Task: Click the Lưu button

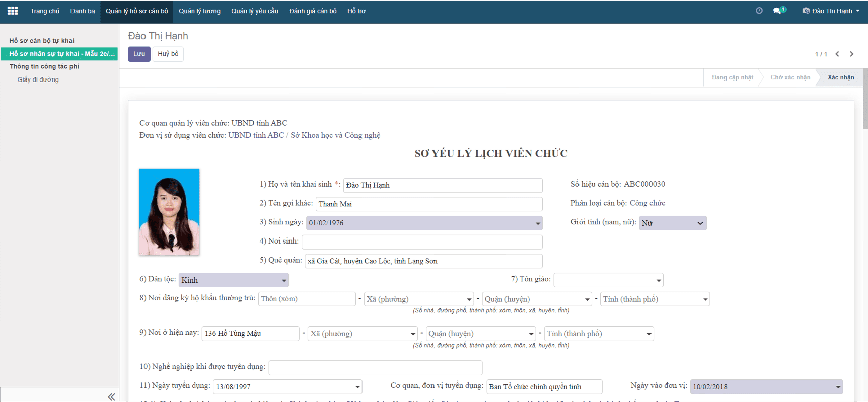Action: click(x=139, y=54)
